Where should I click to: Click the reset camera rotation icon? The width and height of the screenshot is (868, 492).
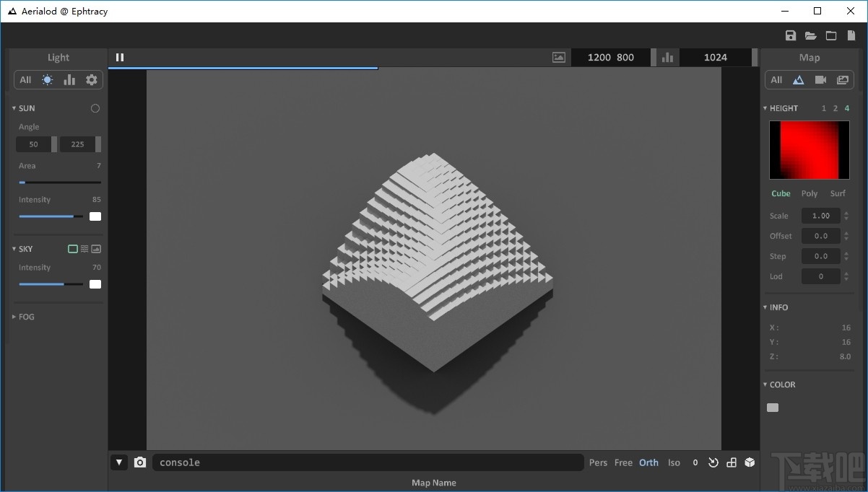[713, 462]
